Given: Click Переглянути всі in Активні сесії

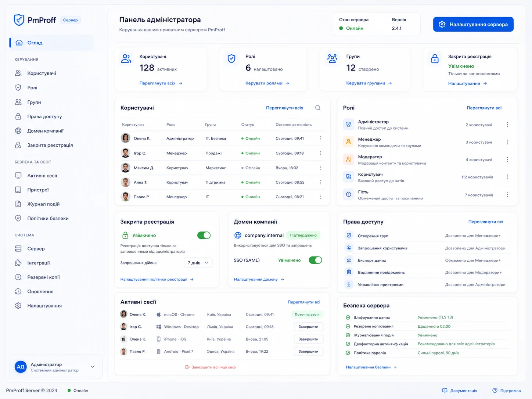Looking at the screenshot, I should point(304,302).
